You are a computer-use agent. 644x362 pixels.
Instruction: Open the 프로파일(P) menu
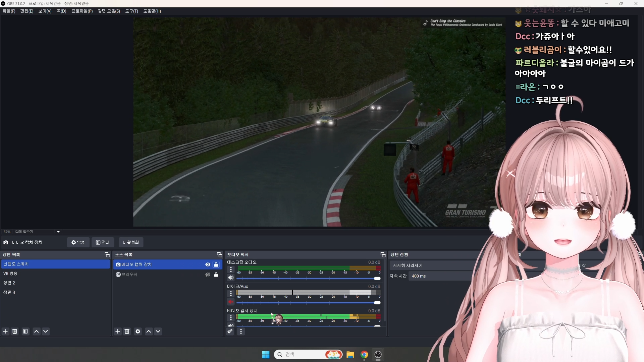(x=82, y=11)
